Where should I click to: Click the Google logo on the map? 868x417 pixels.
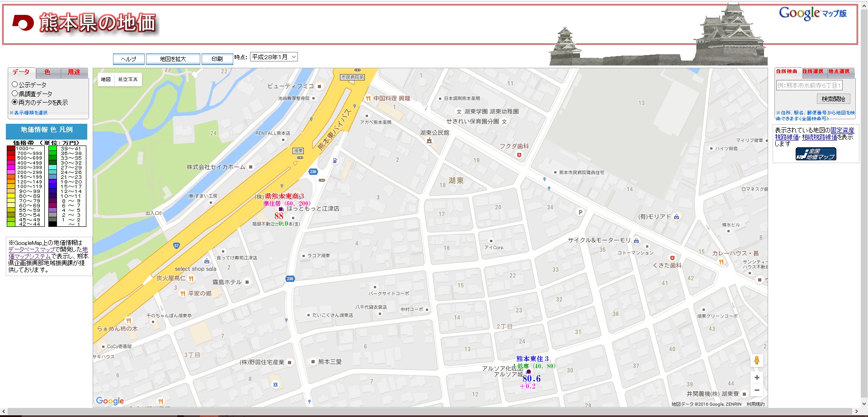click(x=110, y=401)
